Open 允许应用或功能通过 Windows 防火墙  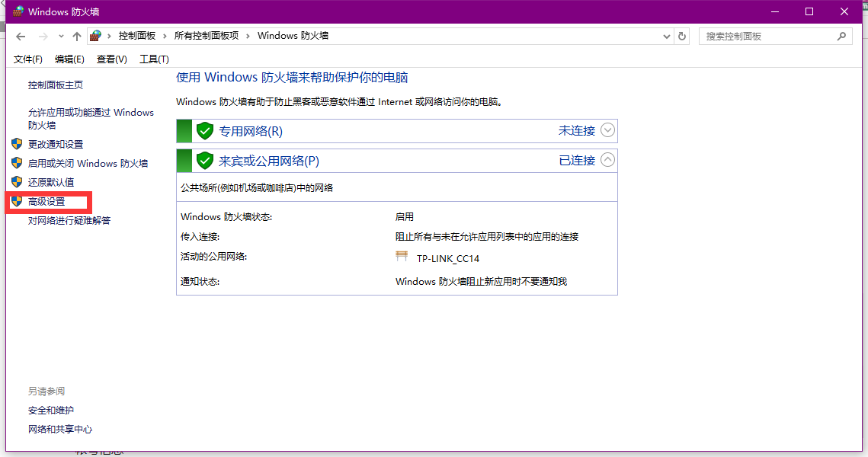pos(91,119)
